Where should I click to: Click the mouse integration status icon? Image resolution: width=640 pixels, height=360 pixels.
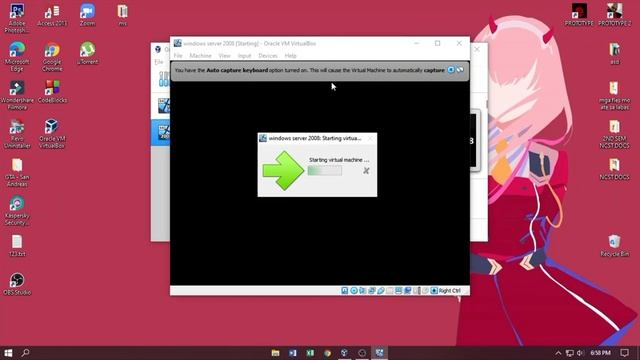pos(425,291)
